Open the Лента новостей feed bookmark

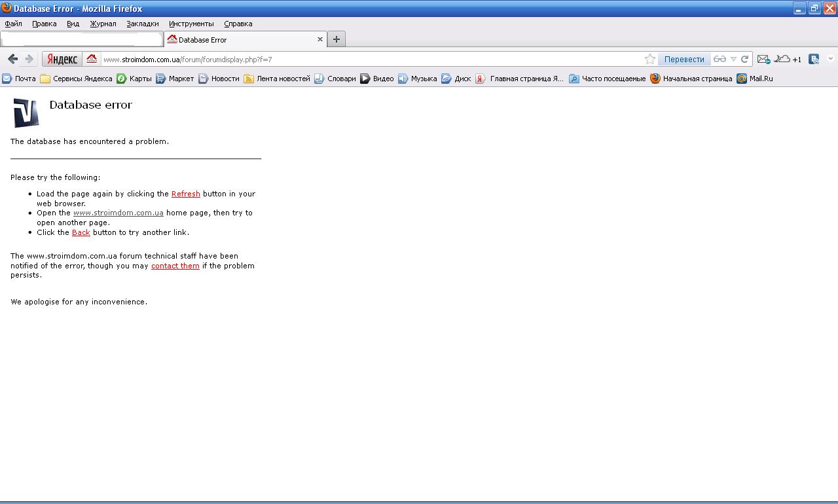(x=277, y=79)
